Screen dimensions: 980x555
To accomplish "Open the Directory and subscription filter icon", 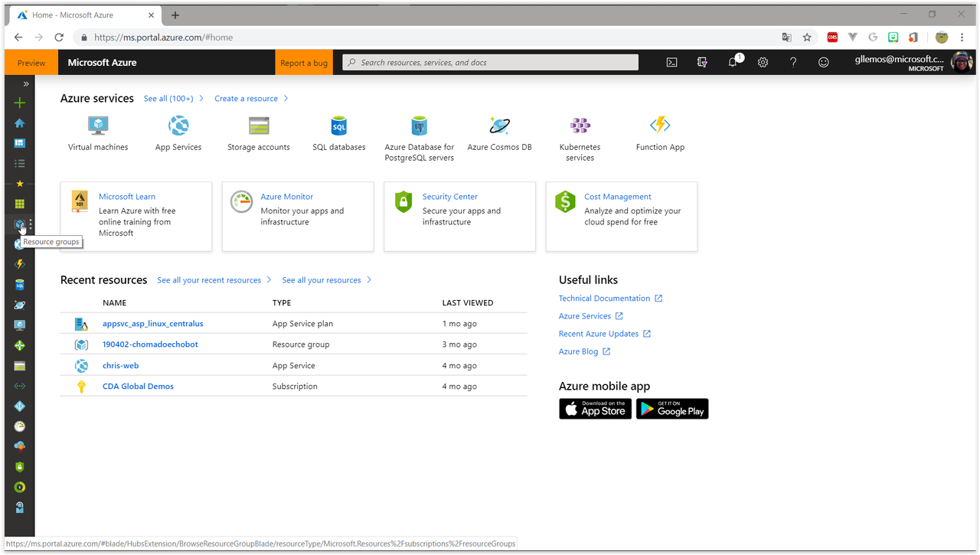I will tap(702, 63).
